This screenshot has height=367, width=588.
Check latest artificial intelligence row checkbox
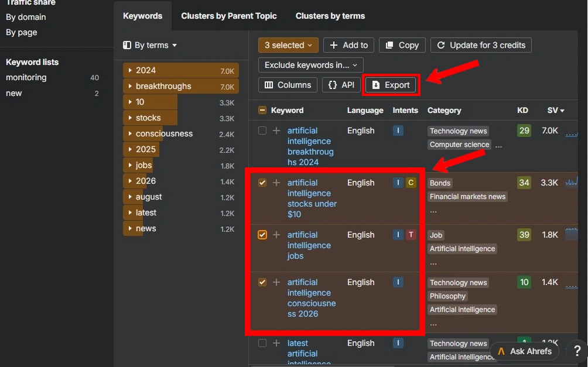coord(262,343)
